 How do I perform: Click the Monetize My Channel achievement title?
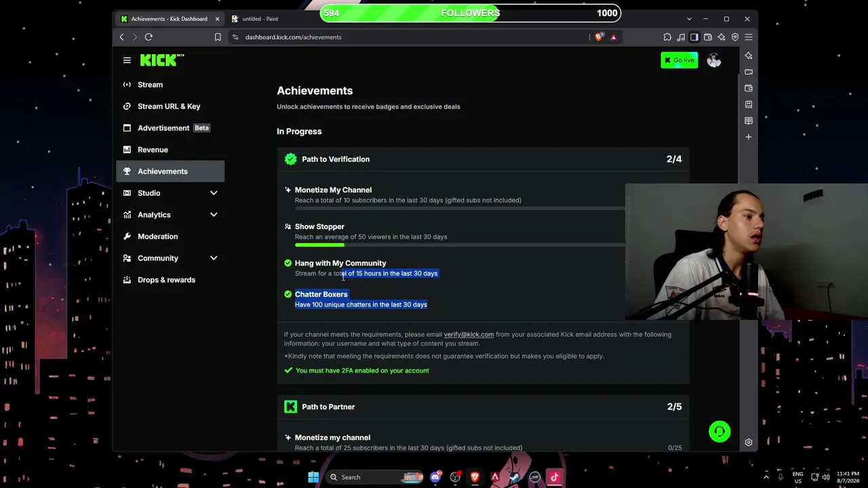tap(333, 190)
